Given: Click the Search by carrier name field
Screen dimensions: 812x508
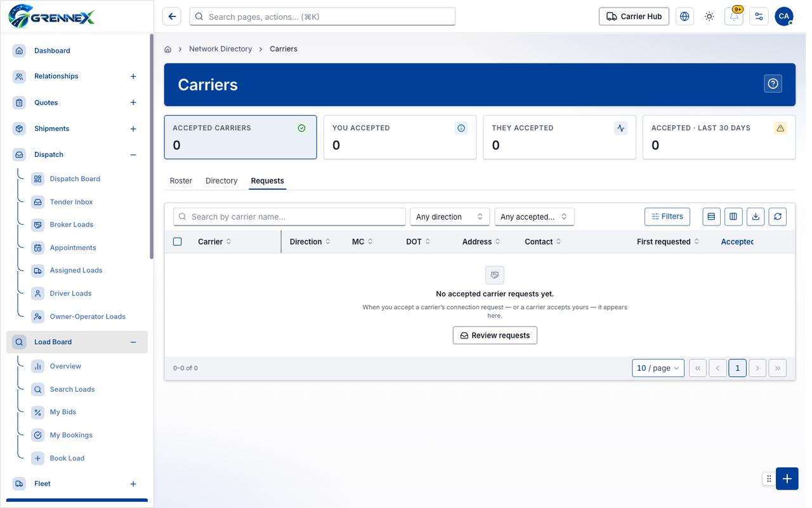Looking at the screenshot, I should click(x=289, y=217).
